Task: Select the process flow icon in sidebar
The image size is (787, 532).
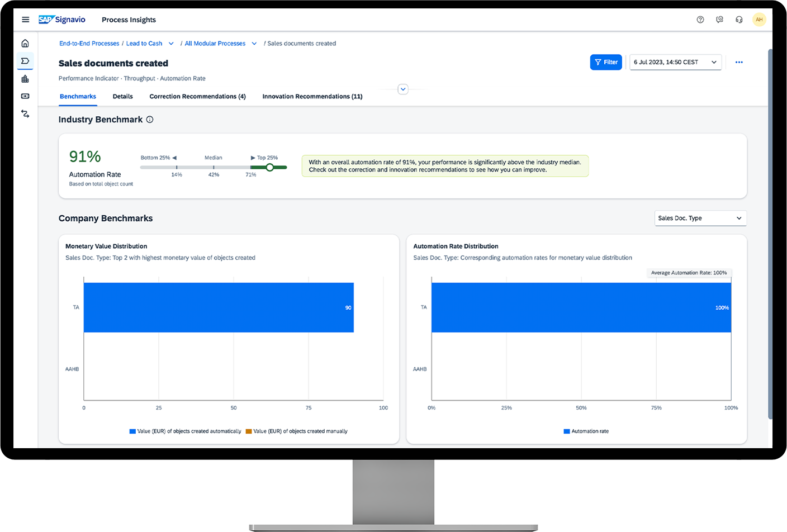Action: tap(25, 113)
